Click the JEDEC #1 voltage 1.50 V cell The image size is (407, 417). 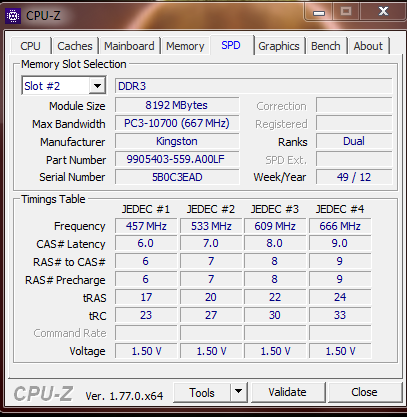click(146, 351)
